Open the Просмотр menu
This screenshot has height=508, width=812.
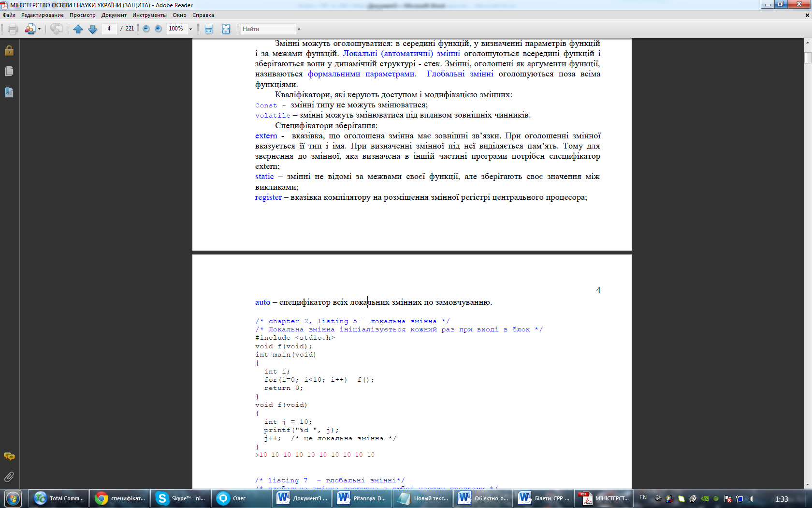(x=83, y=15)
